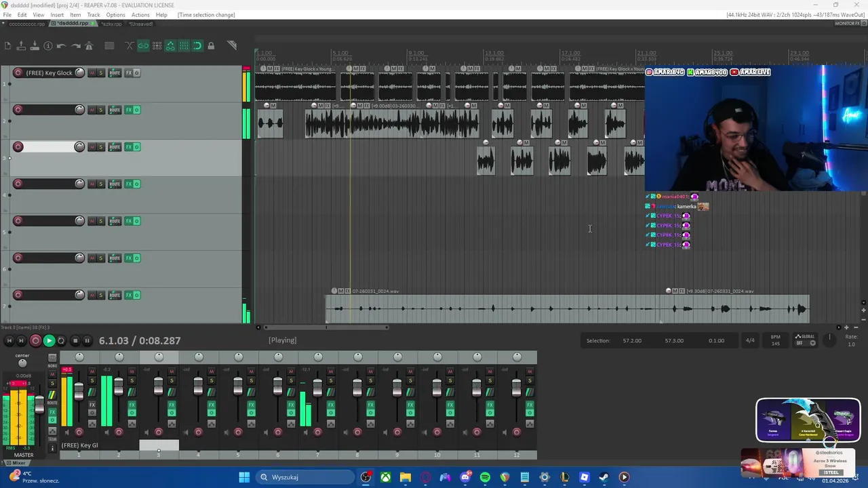868x488 pixels.
Task: Click the Open Project icon with up arrow
Action: (21, 45)
